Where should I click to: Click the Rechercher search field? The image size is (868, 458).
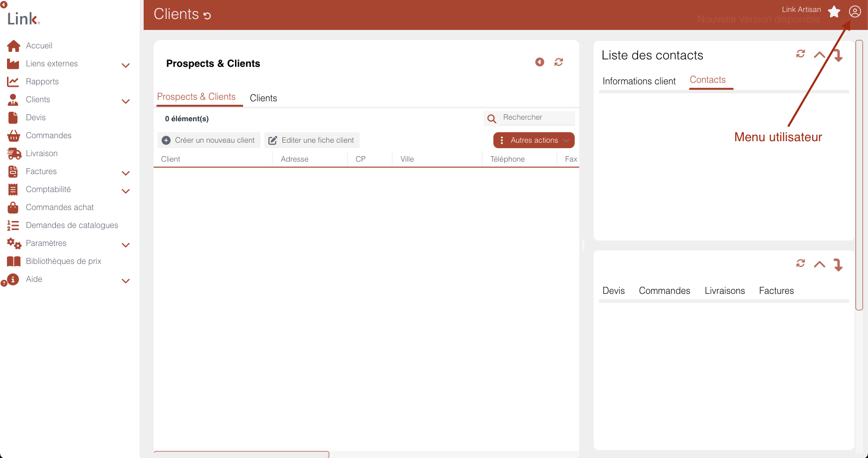[x=538, y=118]
